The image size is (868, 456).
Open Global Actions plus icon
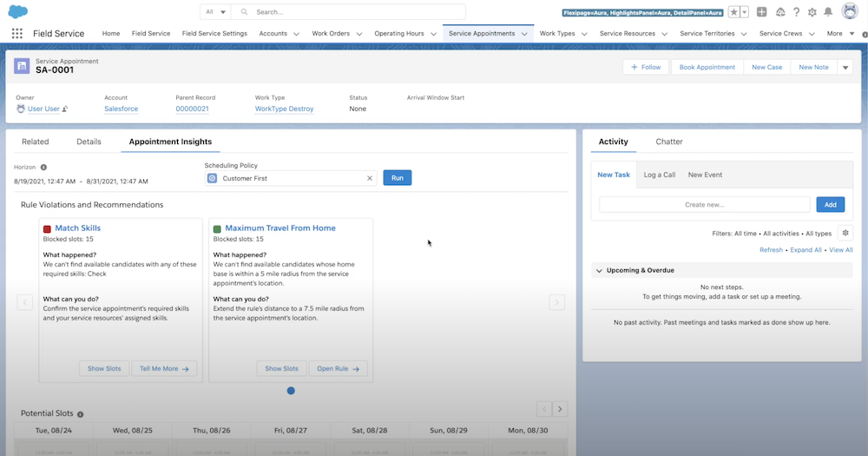coord(761,12)
